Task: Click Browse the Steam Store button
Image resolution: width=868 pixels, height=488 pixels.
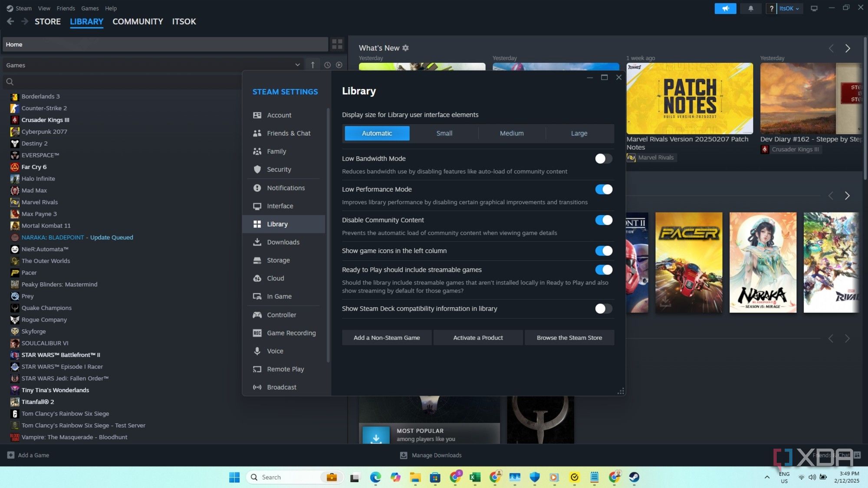Action: click(569, 337)
